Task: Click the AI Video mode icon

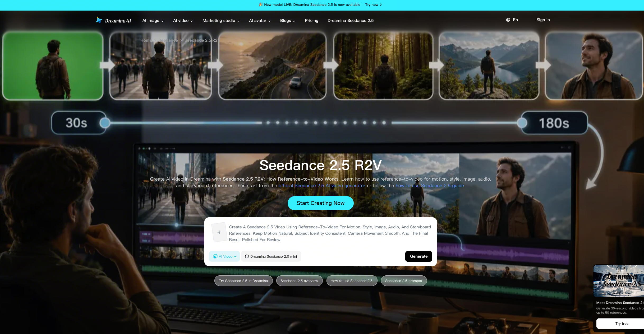Action: coord(215,256)
